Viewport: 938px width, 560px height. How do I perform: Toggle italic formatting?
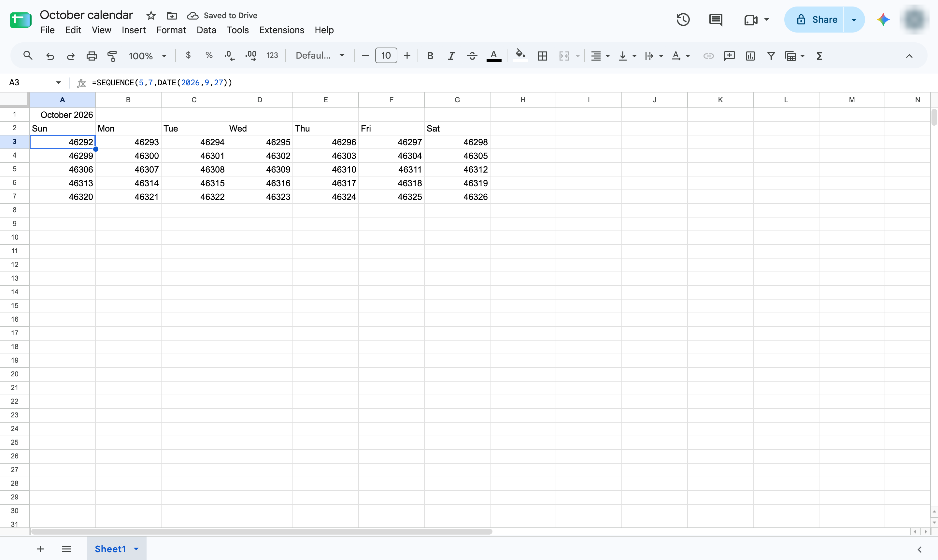[451, 56]
